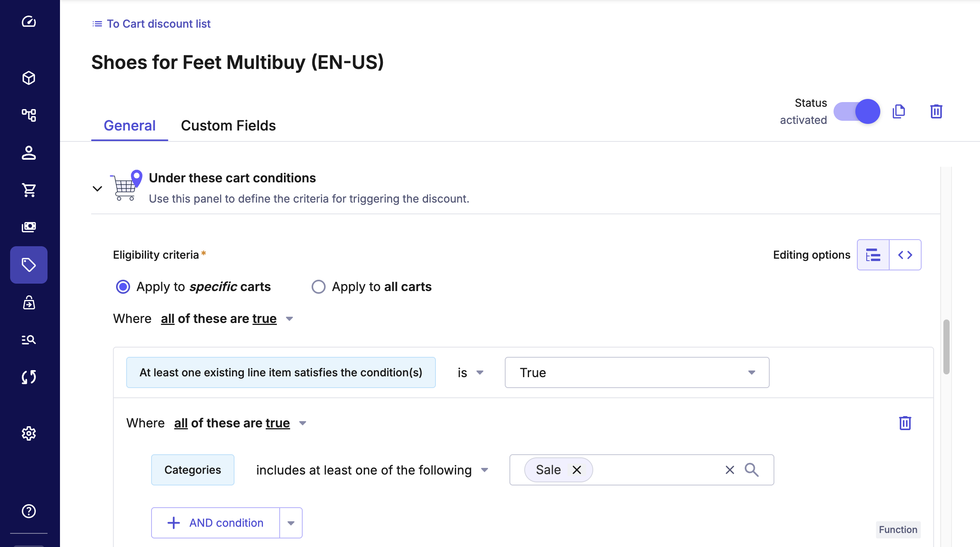The width and height of the screenshot is (980, 547).
Task: Open the Orders shopping cart sidebar icon
Action: (x=29, y=190)
